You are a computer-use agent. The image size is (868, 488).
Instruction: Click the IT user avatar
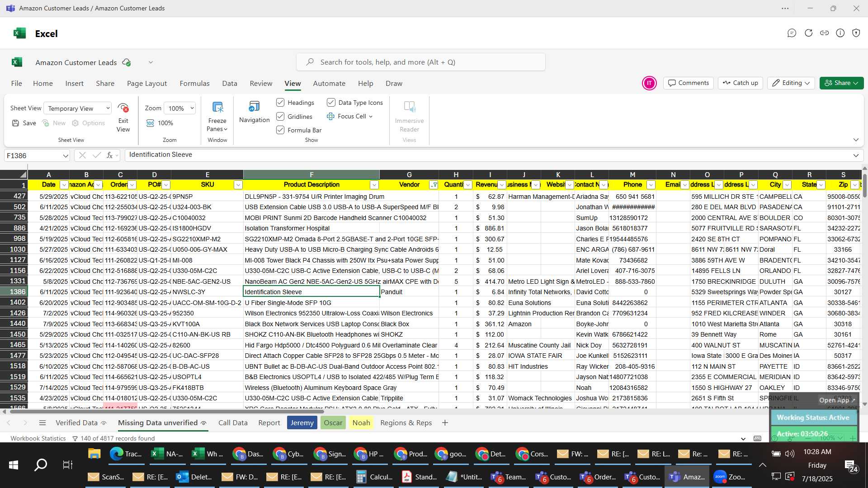tap(649, 83)
